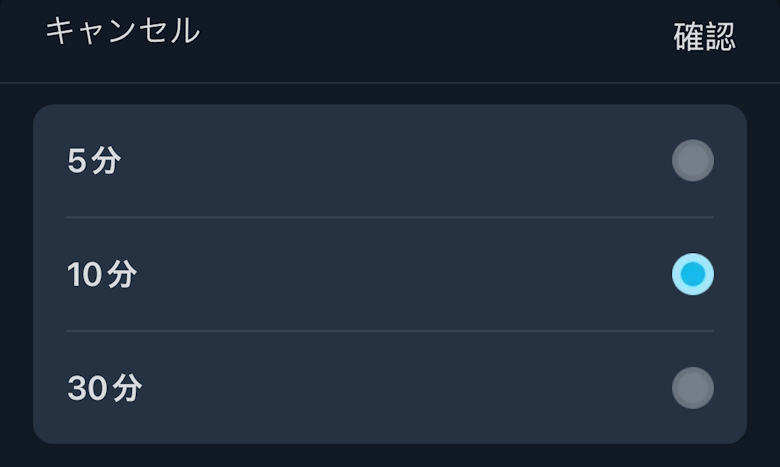The image size is (780, 467).
Task: Select the middle row in the duration list
Action: 390,275
